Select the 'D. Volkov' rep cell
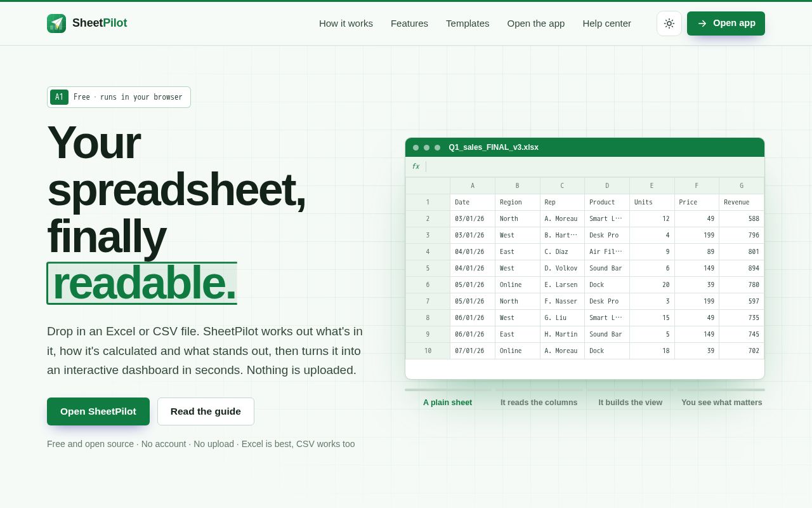Screen dimensions: 812x508 tap(562, 268)
